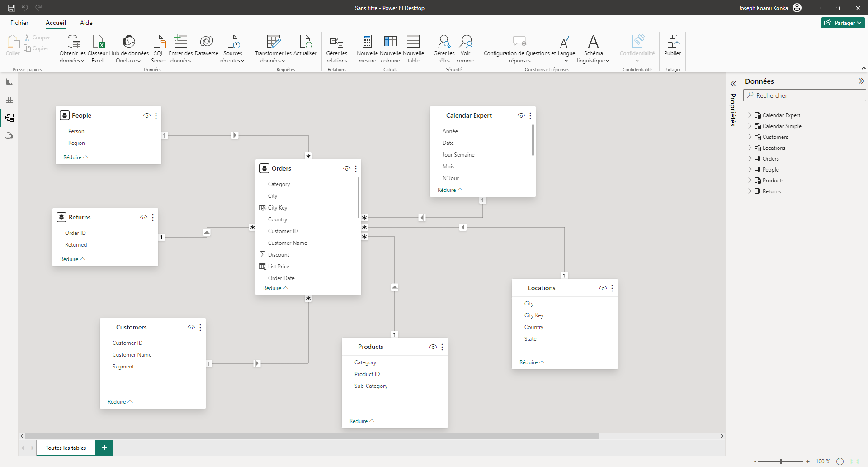Collapse the Calendar Expert card
The height and width of the screenshot is (467, 868).
450,190
